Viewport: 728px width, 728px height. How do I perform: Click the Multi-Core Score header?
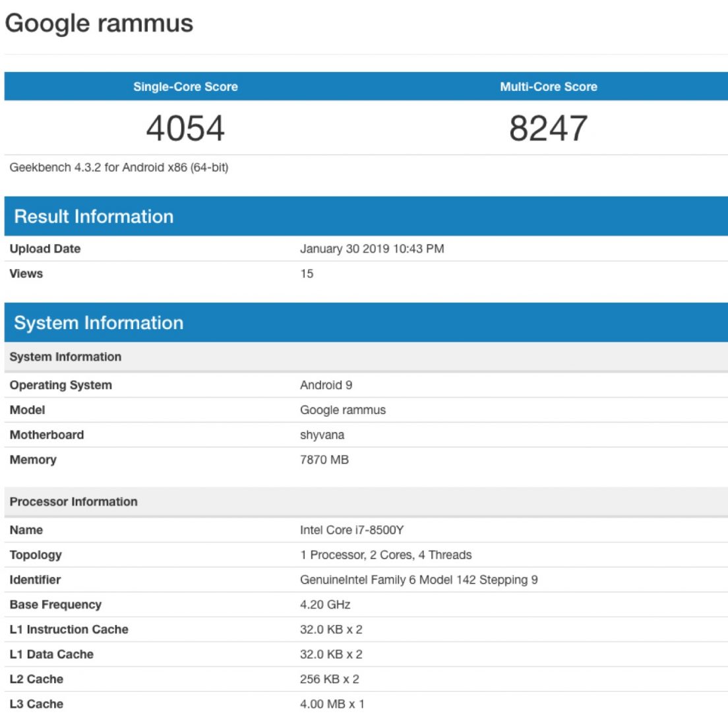(548, 86)
